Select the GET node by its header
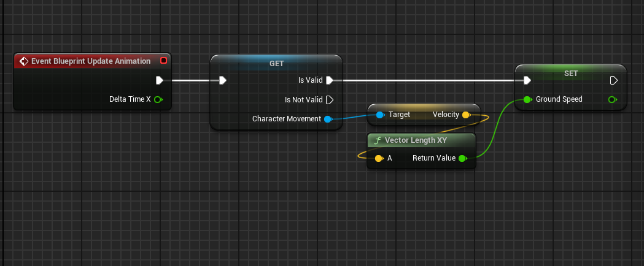 click(x=276, y=64)
